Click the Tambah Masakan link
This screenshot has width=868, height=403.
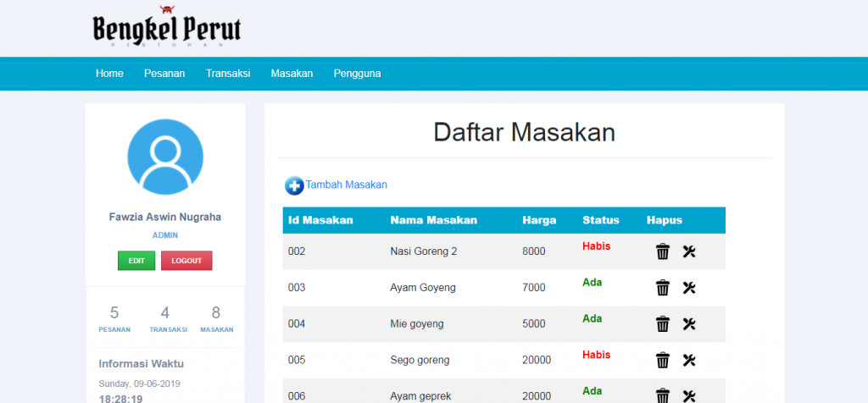click(x=347, y=185)
